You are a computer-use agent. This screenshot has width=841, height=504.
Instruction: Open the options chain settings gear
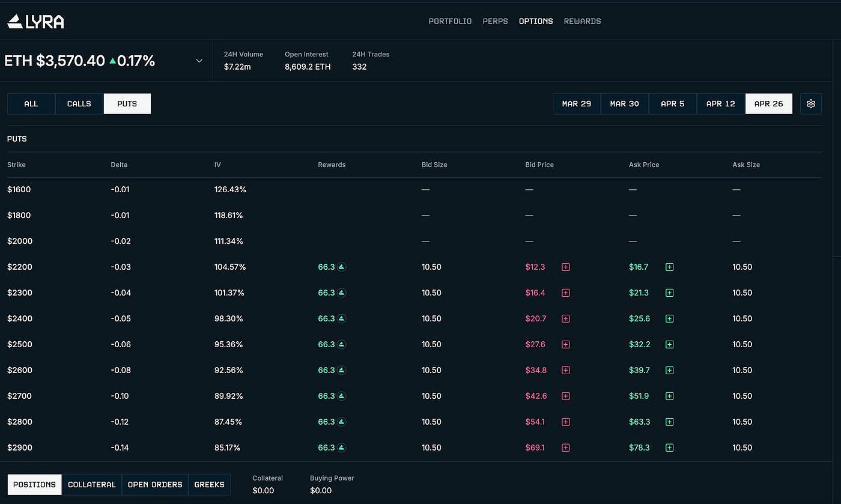point(810,103)
